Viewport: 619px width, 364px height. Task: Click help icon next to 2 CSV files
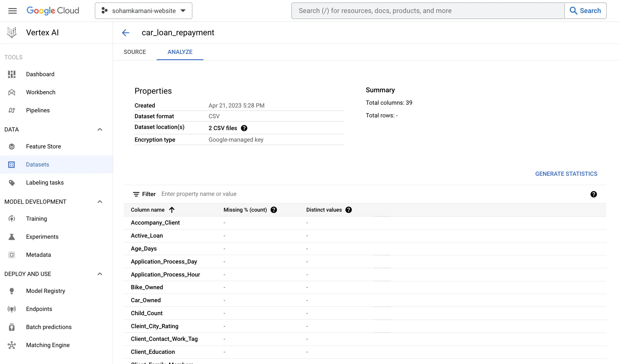pos(244,128)
